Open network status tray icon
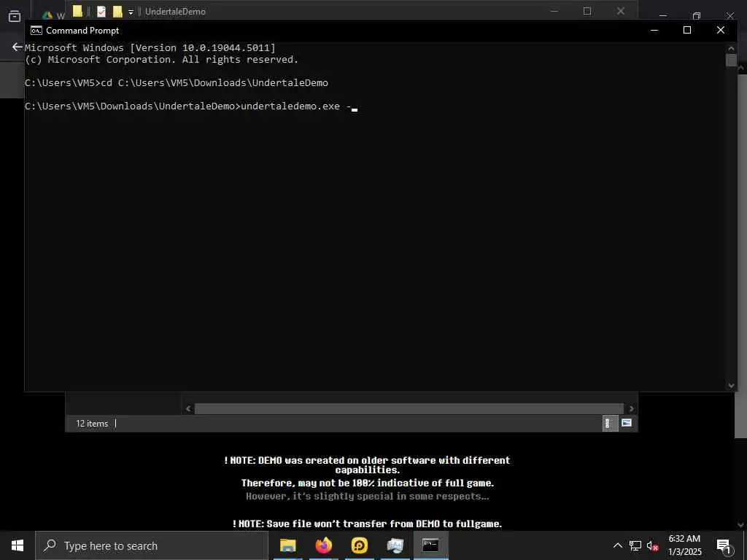 coord(635,545)
